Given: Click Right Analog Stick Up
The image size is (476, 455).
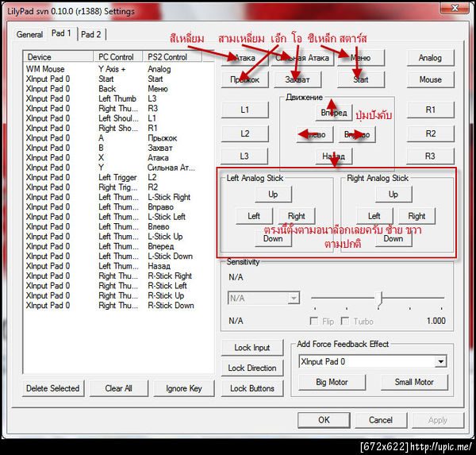Looking at the screenshot, I should (393, 195).
